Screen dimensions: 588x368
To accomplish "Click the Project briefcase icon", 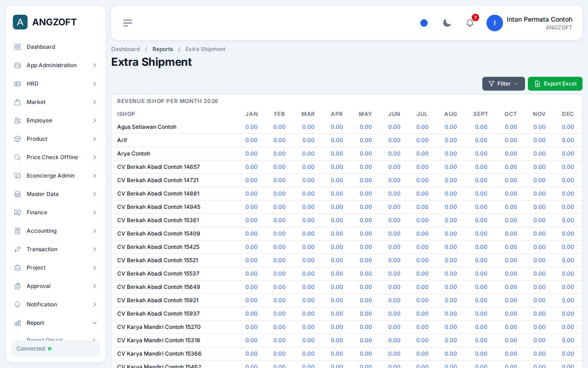I will [x=17, y=268].
